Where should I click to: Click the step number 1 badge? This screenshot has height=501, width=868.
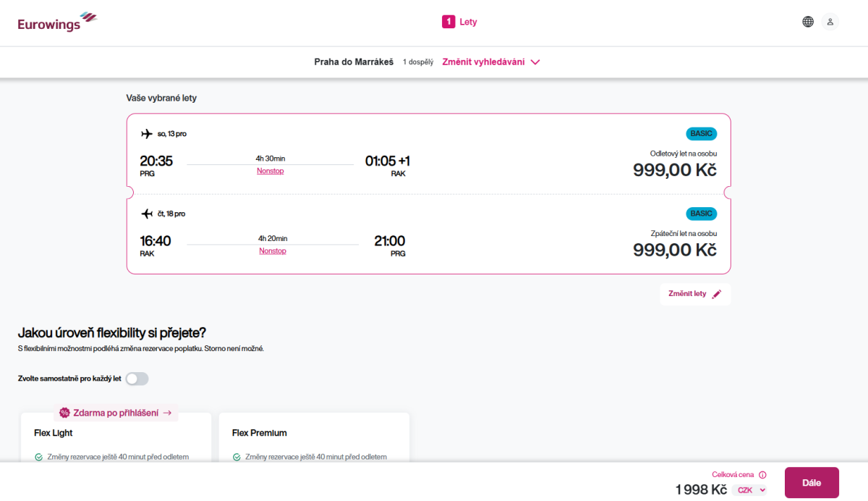point(448,22)
